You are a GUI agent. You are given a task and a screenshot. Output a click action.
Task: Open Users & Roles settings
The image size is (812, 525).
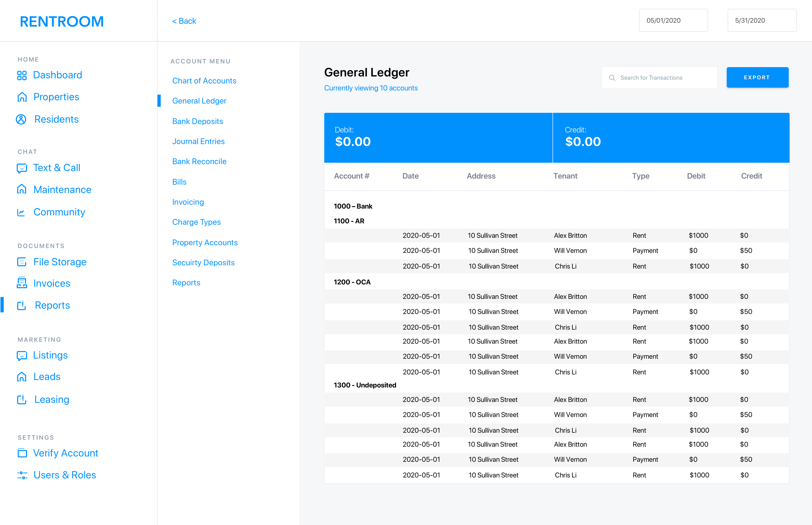point(65,475)
